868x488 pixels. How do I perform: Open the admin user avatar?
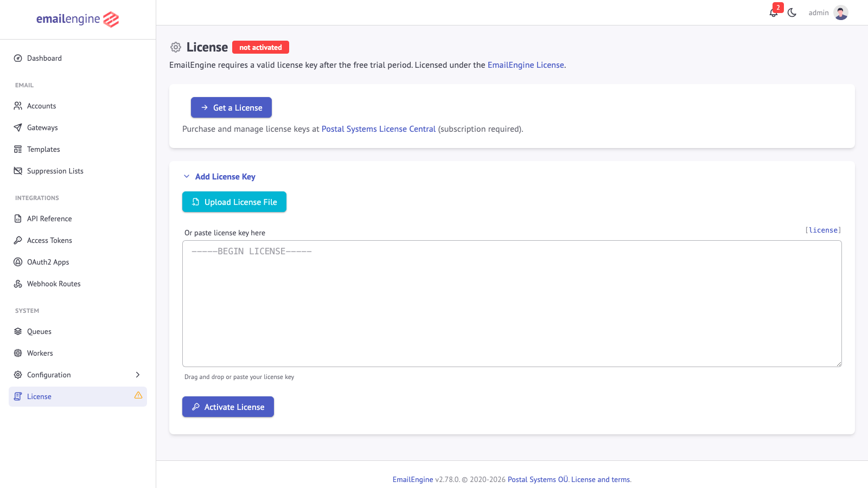[841, 12]
